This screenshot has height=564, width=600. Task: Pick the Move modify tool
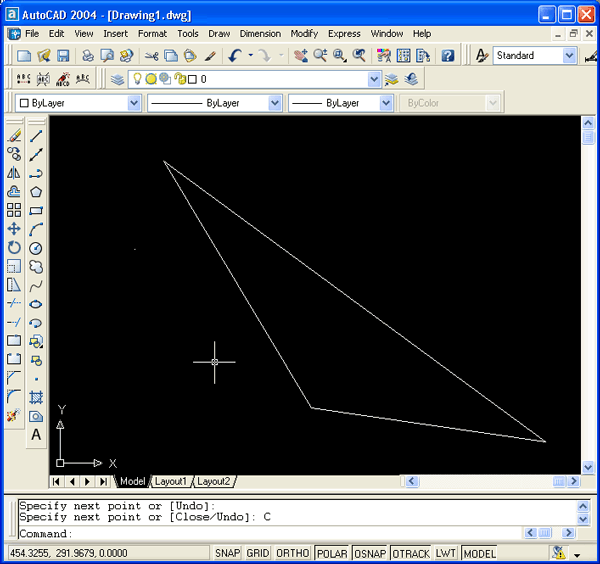click(x=14, y=229)
